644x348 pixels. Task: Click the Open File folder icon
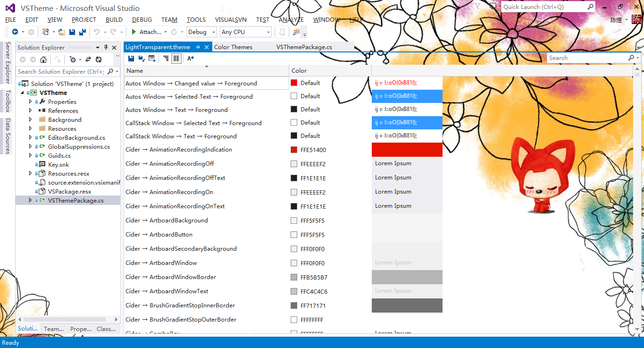(x=62, y=32)
